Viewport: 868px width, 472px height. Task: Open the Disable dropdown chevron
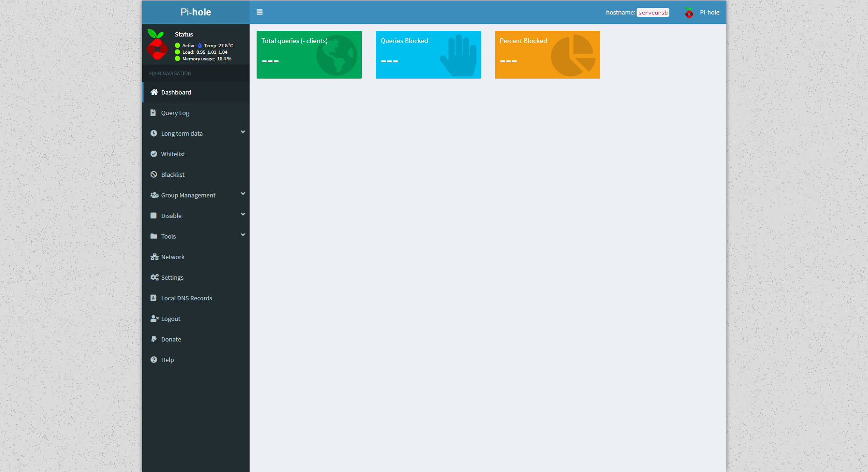pyautogui.click(x=243, y=214)
